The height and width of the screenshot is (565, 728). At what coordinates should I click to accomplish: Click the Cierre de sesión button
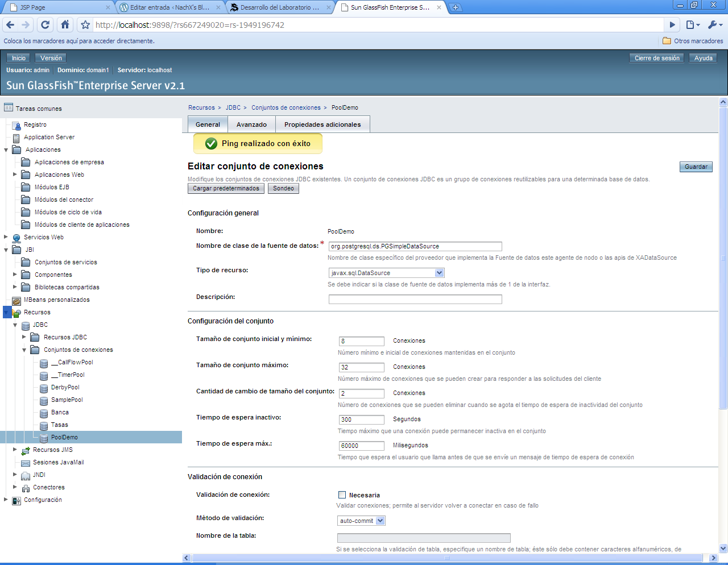click(x=657, y=58)
